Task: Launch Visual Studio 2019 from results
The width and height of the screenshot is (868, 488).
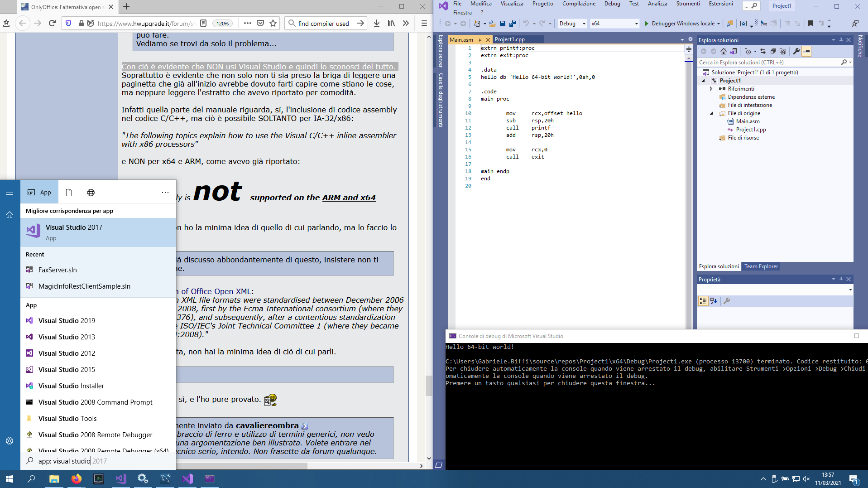Action: (98, 320)
